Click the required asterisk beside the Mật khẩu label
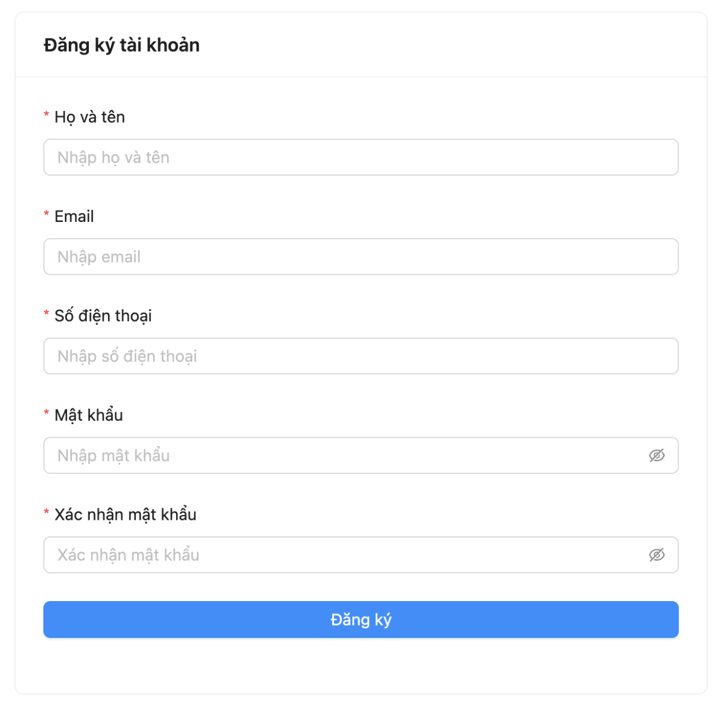This screenshot has height=712, width=728. point(46,413)
